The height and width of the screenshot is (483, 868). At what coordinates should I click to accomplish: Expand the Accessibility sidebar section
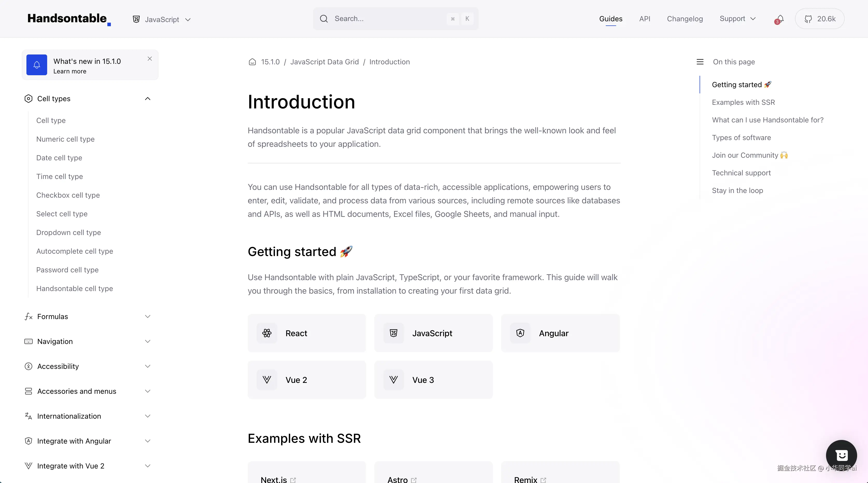point(148,366)
